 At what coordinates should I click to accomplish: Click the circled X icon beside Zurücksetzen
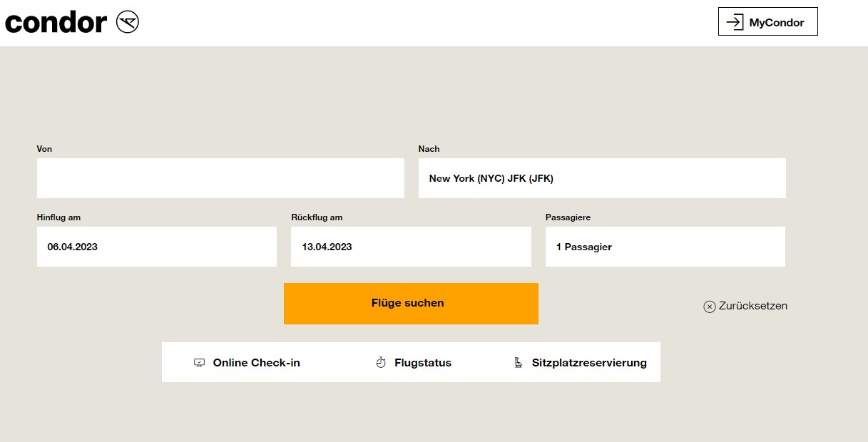(709, 306)
